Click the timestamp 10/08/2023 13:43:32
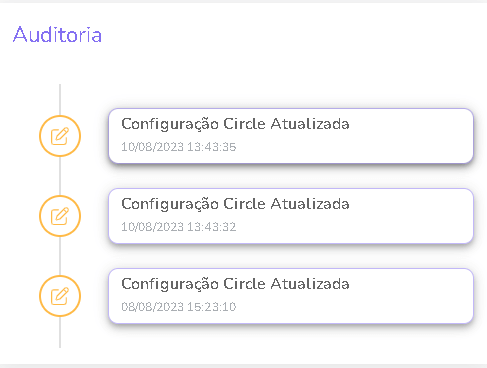 [179, 227]
